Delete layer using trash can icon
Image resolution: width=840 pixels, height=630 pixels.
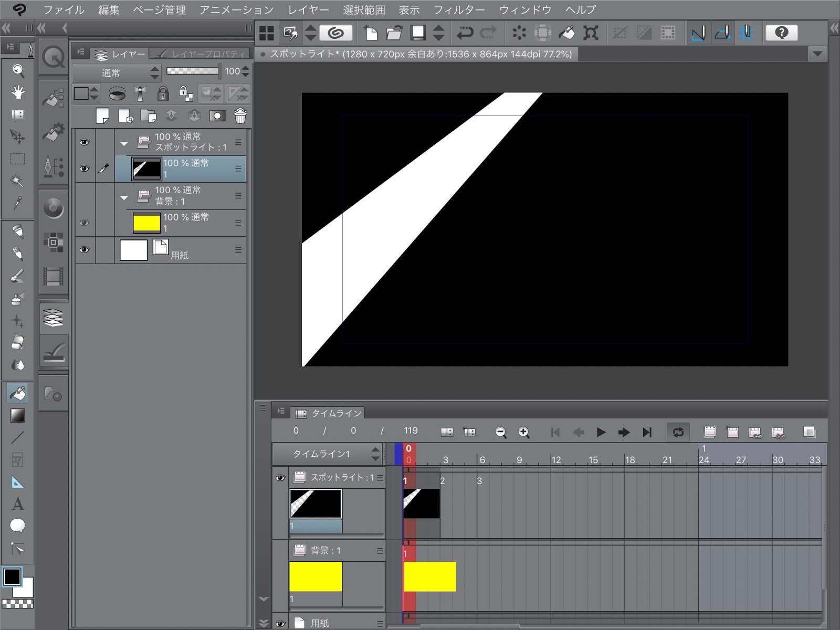tap(240, 115)
